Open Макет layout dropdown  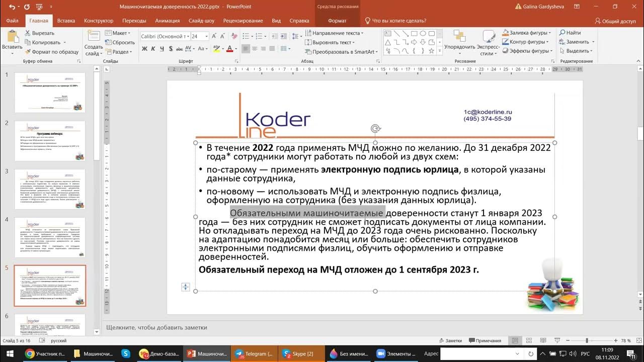118,33
